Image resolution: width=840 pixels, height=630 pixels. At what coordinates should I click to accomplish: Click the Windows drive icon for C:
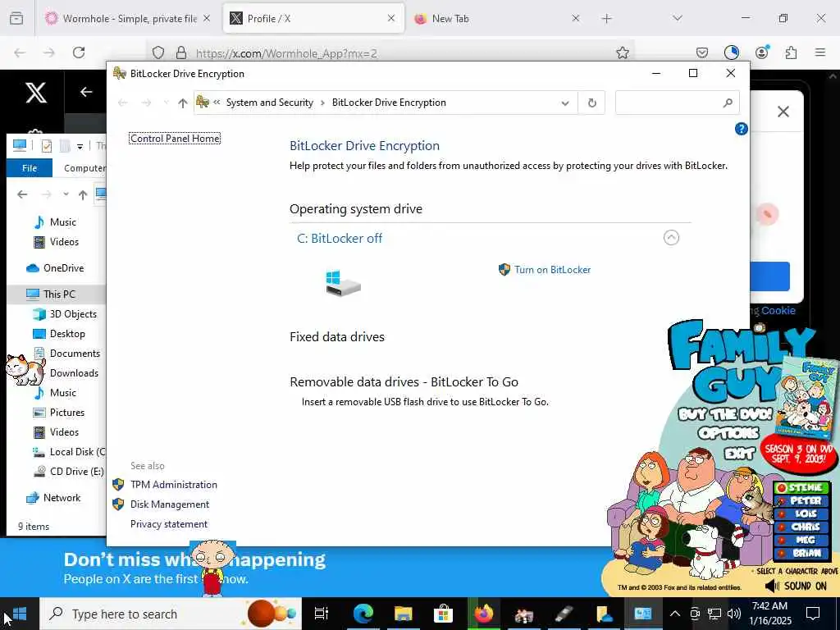(343, 283)
